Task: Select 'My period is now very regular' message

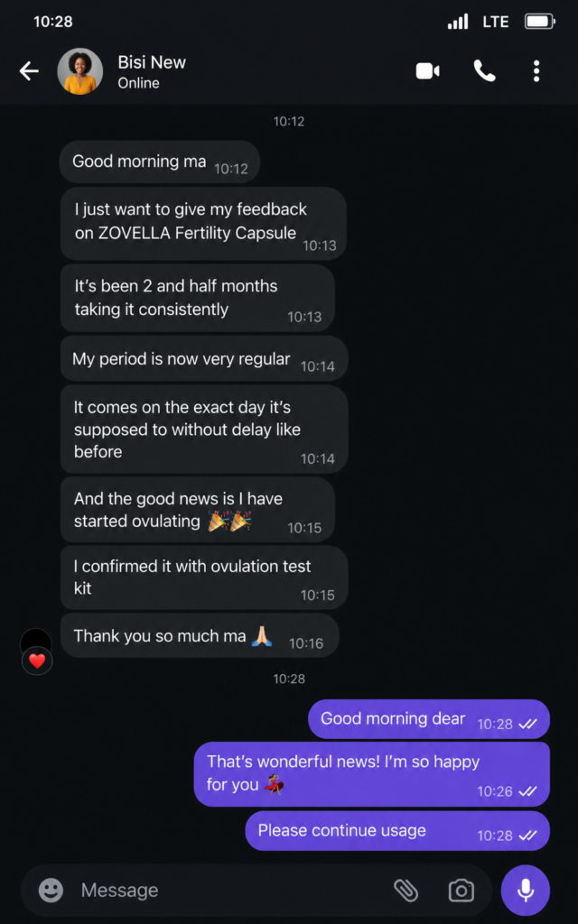Action: click(204, 359)
